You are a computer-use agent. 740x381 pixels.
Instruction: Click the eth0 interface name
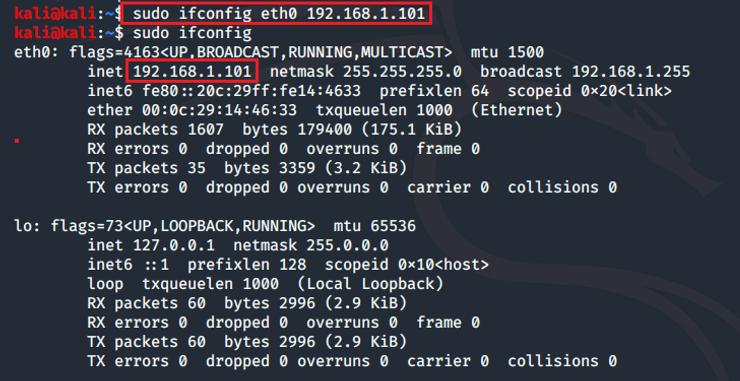33,52
